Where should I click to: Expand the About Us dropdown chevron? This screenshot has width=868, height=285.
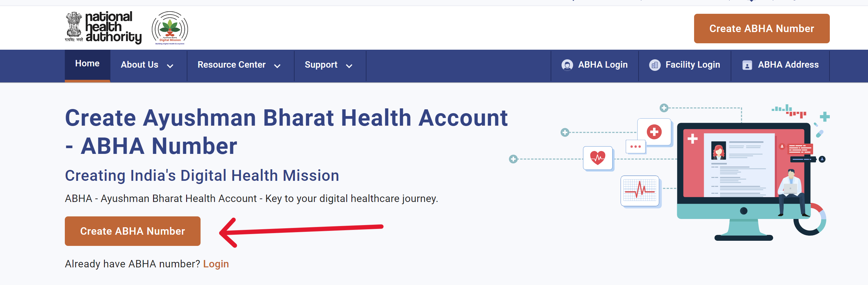coord(170,66)
